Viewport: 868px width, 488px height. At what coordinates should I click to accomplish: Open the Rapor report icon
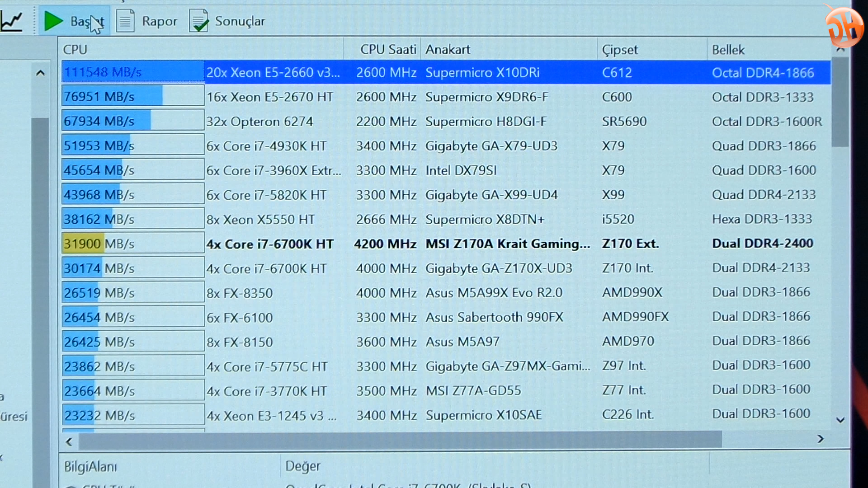[x=125, y=21]
